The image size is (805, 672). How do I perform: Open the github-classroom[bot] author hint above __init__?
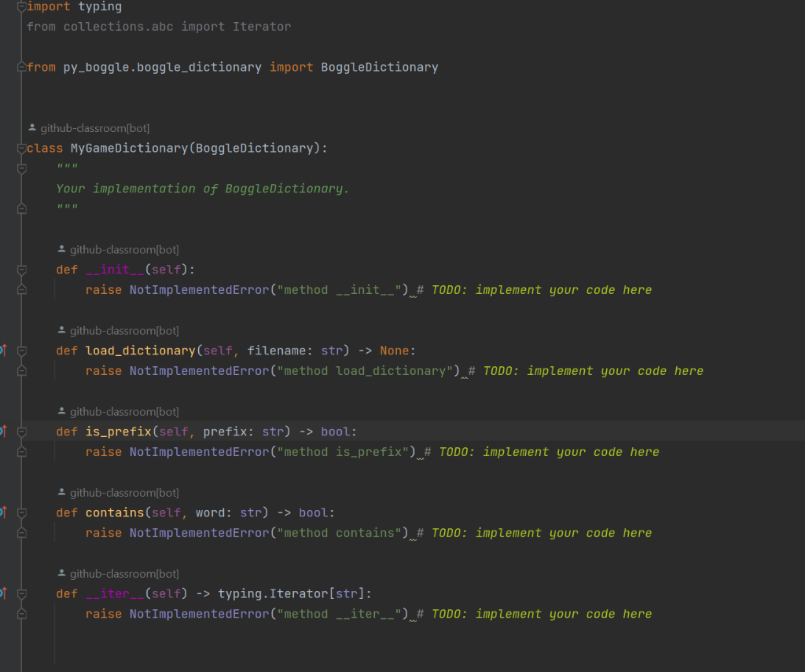(119, 250)
